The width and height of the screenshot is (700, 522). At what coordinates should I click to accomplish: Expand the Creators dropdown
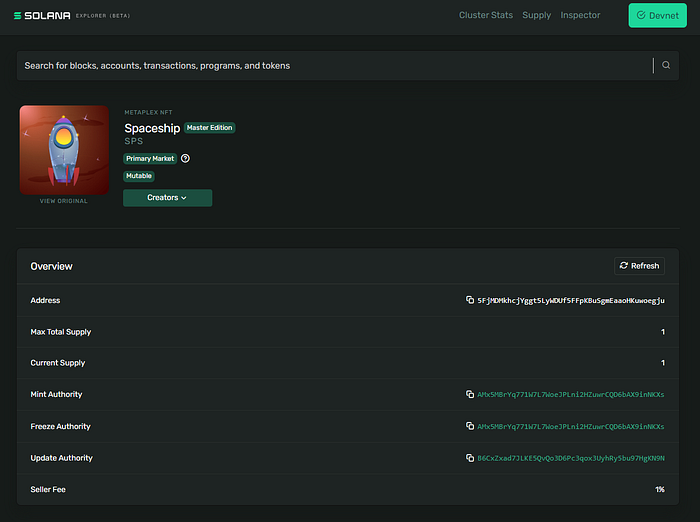coord(167,198)
